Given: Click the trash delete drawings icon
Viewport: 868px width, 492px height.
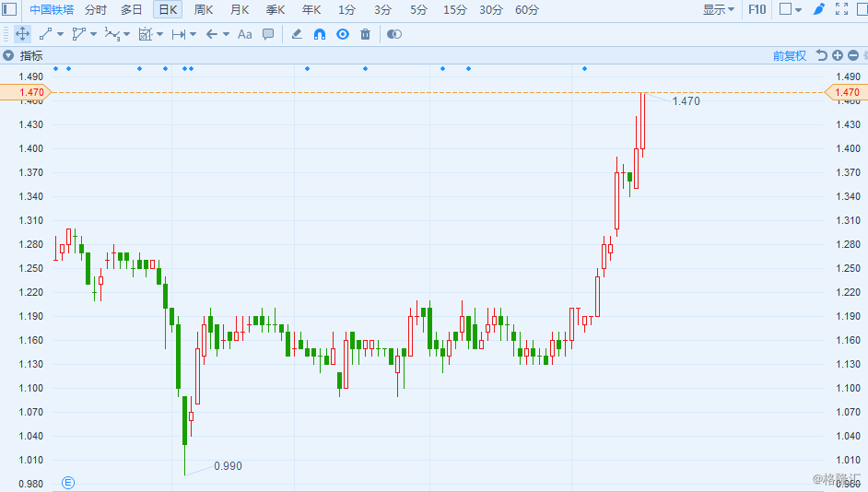Looking at the screenshot, I should click(366, 34).
